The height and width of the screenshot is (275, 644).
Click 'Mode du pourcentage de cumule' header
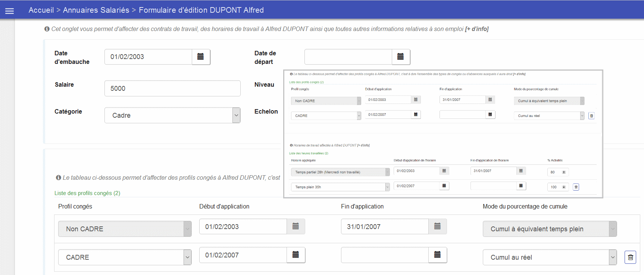tap(525, 206)
